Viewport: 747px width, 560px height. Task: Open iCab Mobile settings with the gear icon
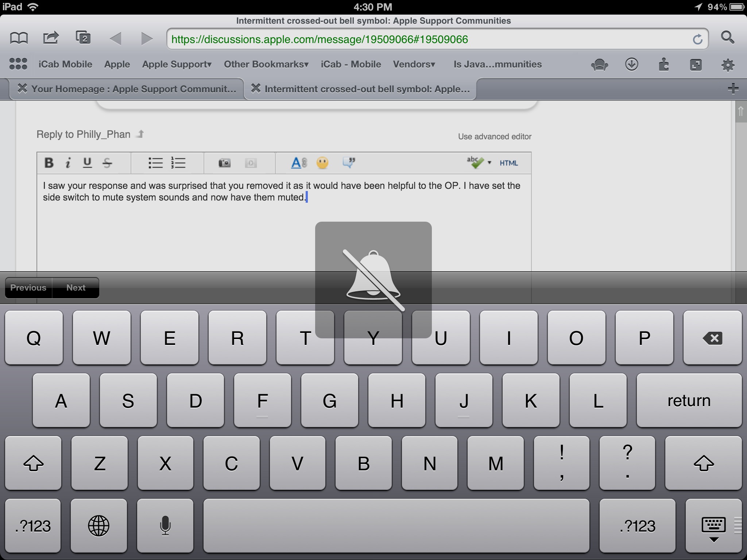pos(728,65)
